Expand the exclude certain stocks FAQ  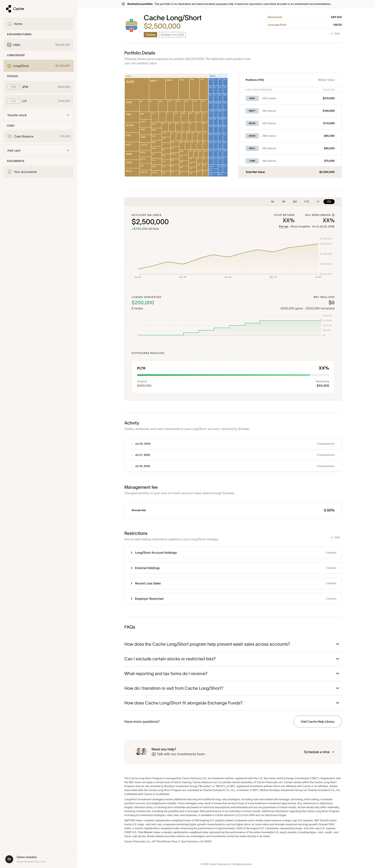pyautogui.click(x=233, y=659)
